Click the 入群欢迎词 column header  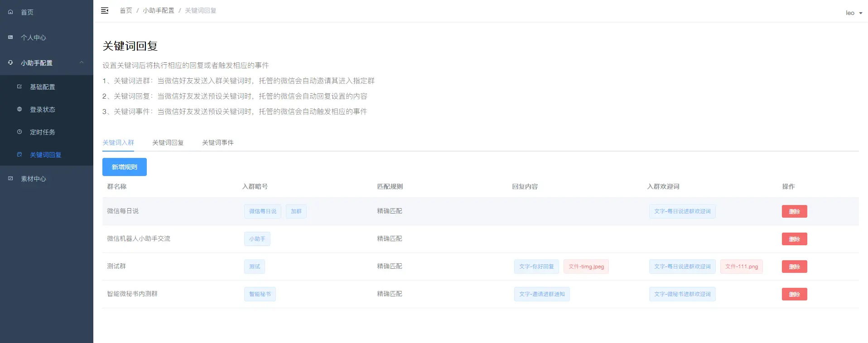[x=663, y=186]
